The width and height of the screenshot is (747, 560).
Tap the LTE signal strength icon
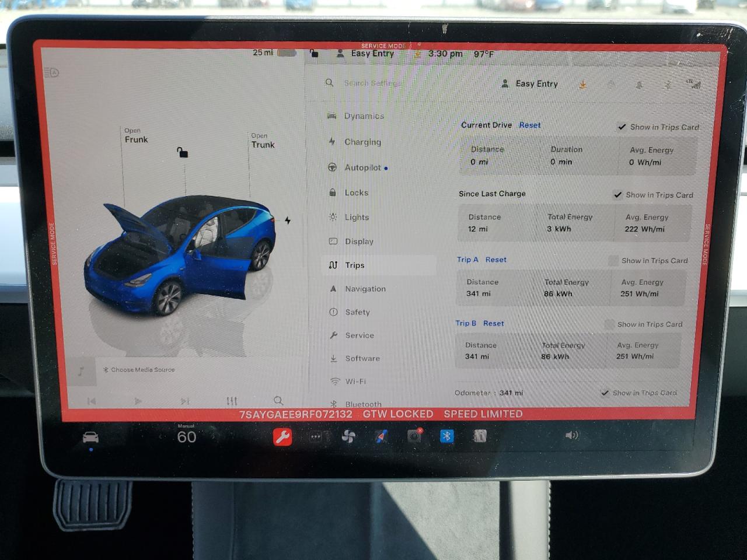693,84
